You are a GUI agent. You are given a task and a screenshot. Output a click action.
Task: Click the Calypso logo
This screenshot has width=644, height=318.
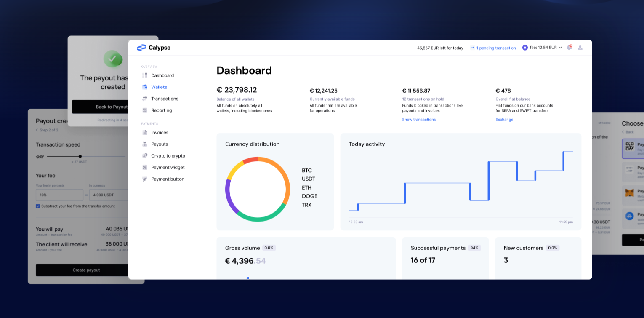click(154, 48)
